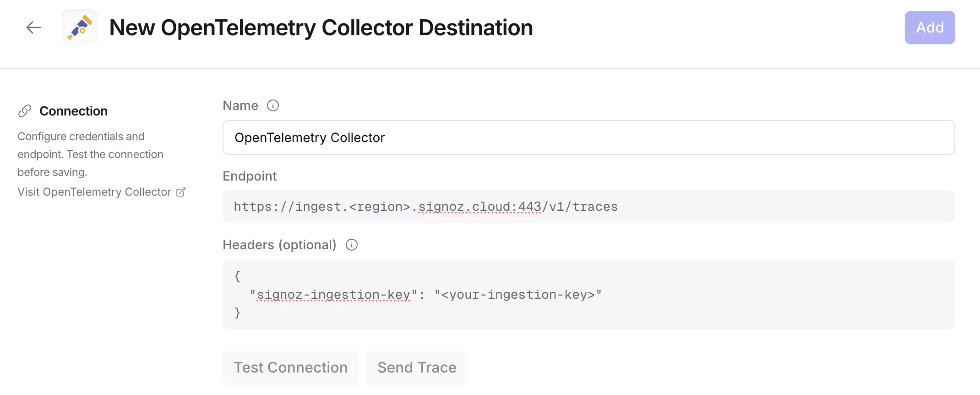Open the Visit OpenTelemetry Collector link
The image size is (980, 395).
pos(94,192)
